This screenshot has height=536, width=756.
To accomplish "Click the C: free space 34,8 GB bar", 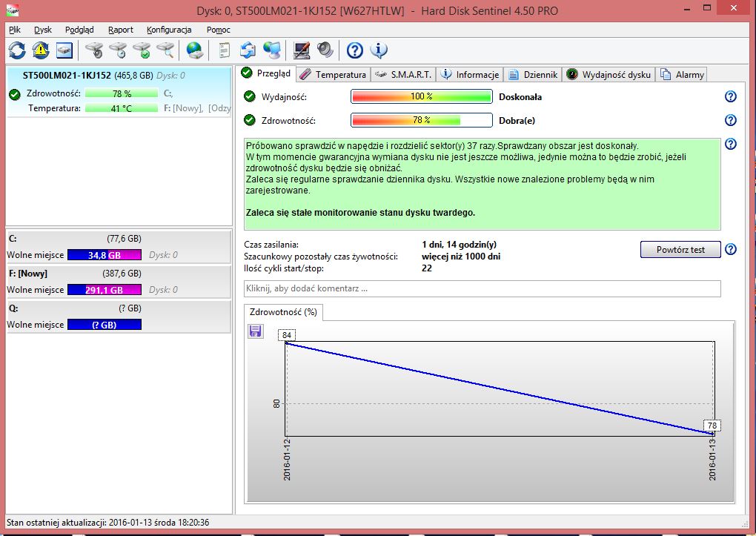I will click(x=105, y=255).
